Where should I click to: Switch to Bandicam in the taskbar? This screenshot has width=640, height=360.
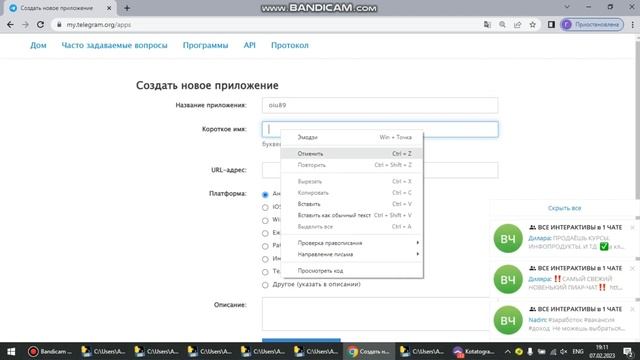point(50,351)
